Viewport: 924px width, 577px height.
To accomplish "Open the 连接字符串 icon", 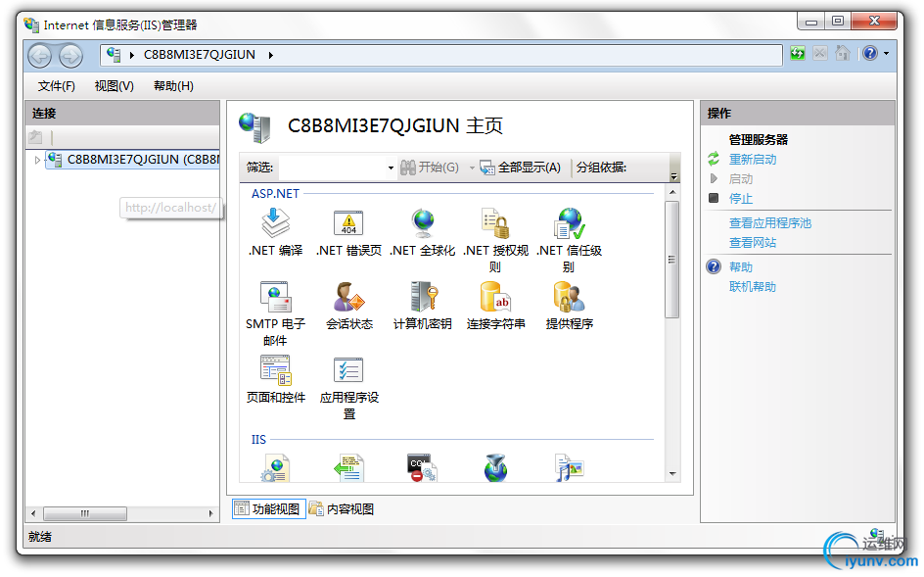I will (x=495, y=297).
